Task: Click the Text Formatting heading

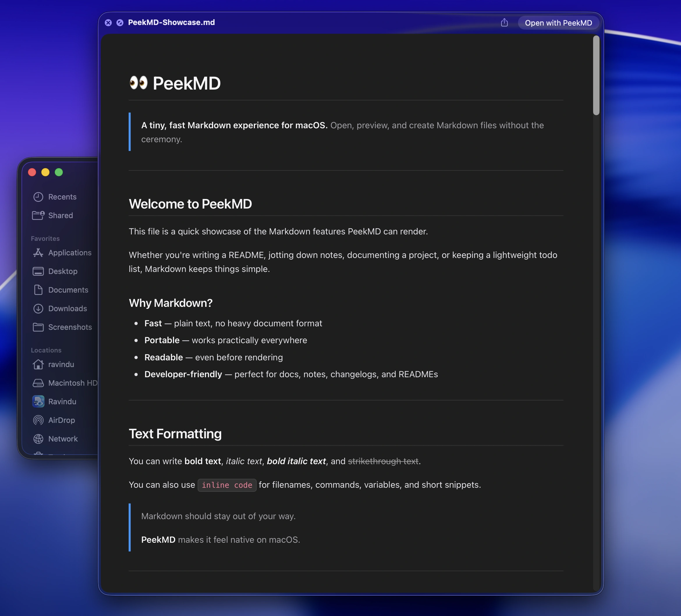Action: (x=175, y=434)
